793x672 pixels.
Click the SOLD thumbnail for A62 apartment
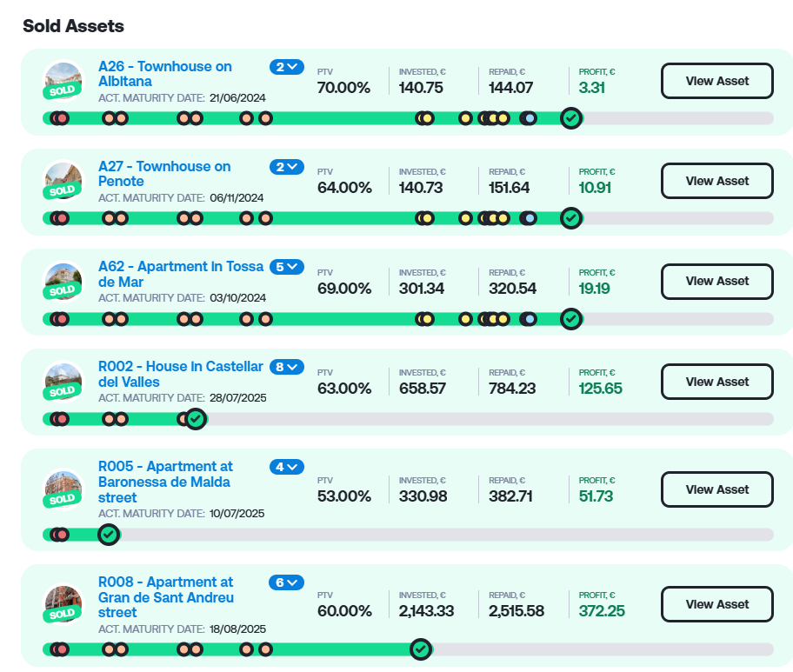pos(63,281)
